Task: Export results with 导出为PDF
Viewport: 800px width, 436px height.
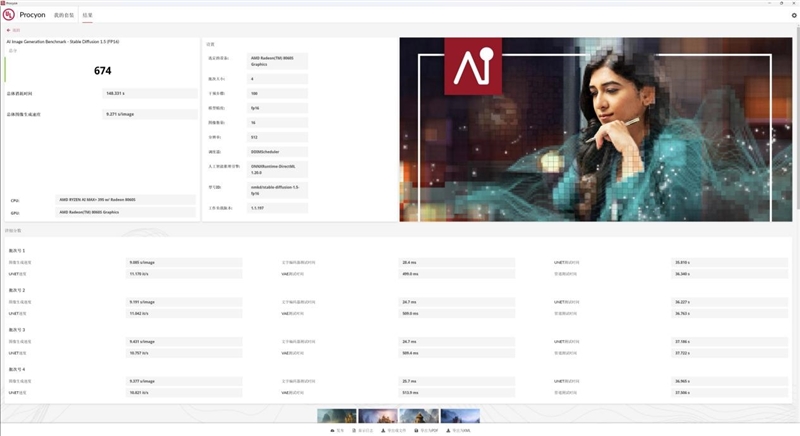Action: (427, 430)
